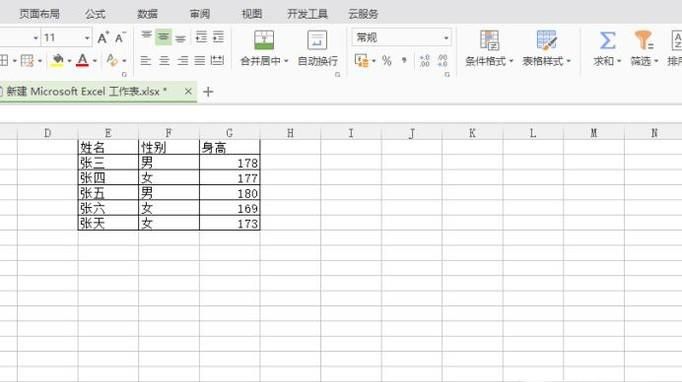Open the font settings dialog launcher
Viewport: 682px width, 382px height.
(124, 75)
